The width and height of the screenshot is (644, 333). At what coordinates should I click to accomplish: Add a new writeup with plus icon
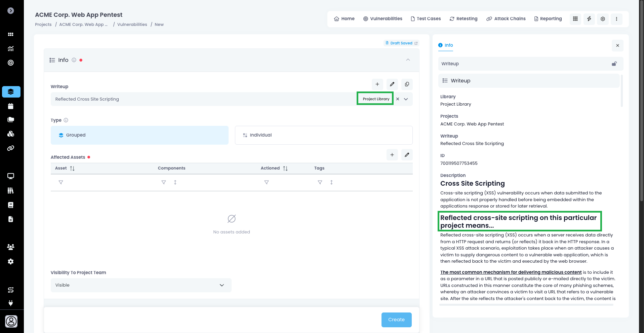(x=377, y=84)
